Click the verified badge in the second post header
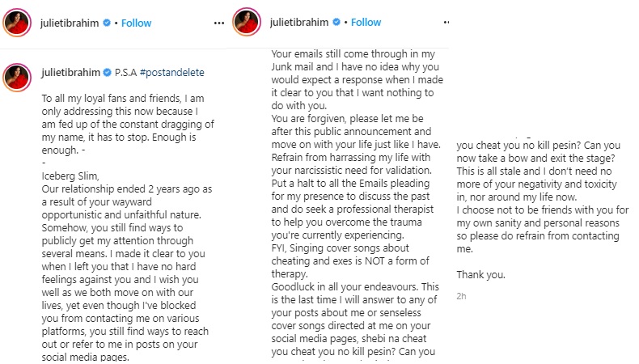 coord(334,23)
